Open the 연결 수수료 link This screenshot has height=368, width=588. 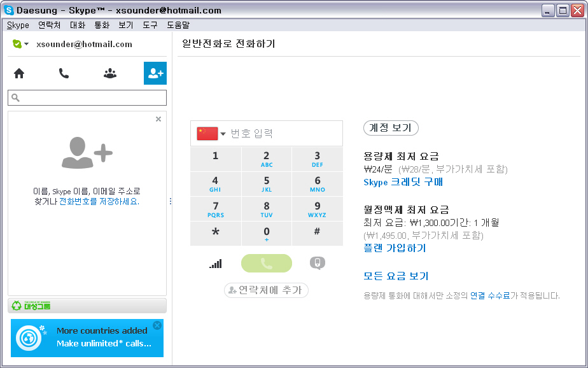490,295
